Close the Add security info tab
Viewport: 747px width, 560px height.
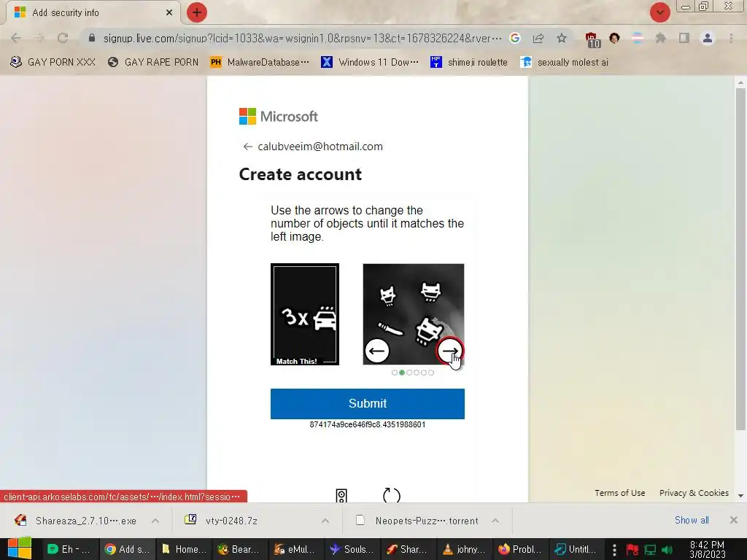[169, 13]
